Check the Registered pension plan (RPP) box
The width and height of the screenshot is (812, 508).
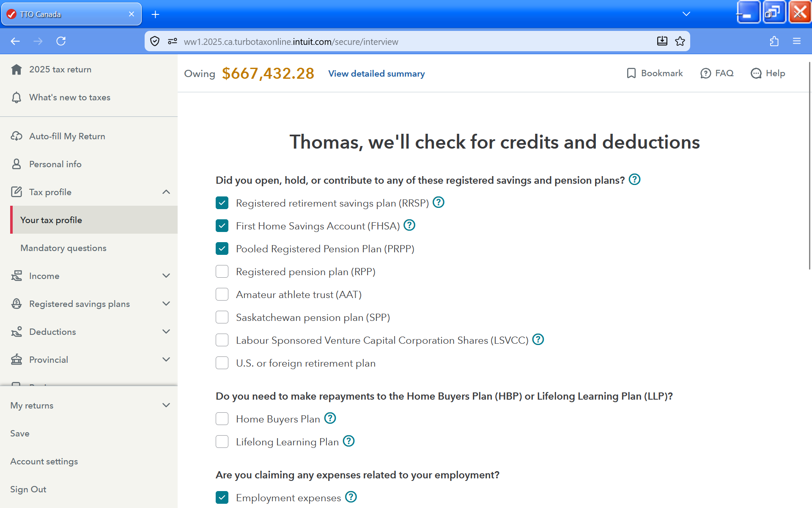(x=222, y=271)
